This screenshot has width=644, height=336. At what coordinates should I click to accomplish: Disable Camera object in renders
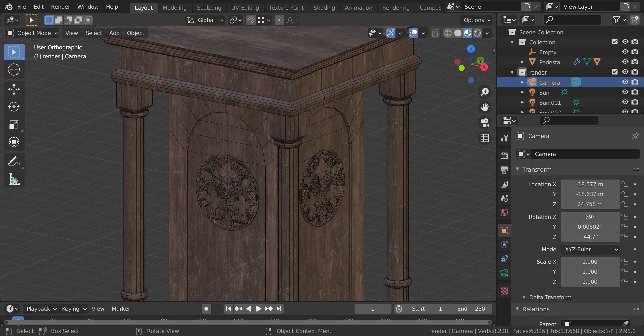[635, 82]
